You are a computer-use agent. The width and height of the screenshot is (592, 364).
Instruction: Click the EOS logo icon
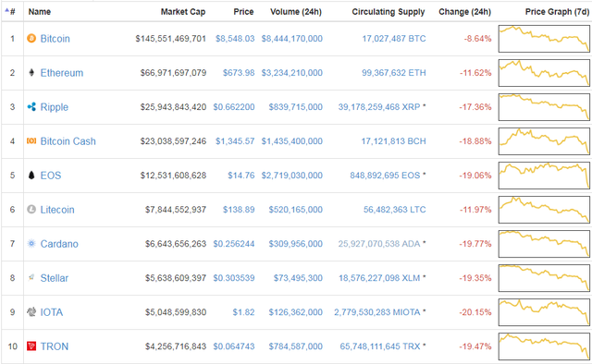click(x=31, y=175)
